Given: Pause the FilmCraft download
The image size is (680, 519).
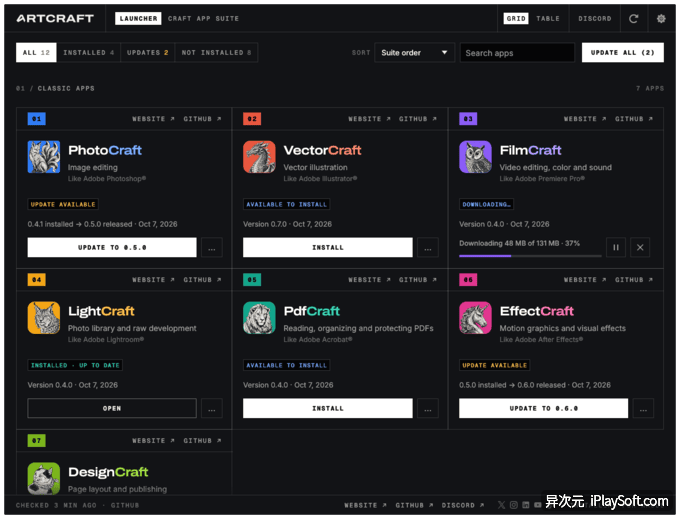Looking at the screenshot, I should click(616, 247).
